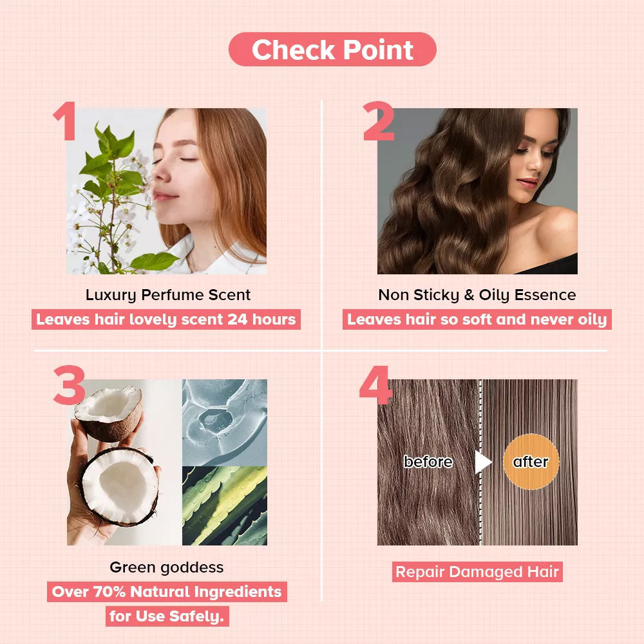Click the Check Point header badge
The height and width of the screenshot is (644, 644).
(x=332, y=50)
